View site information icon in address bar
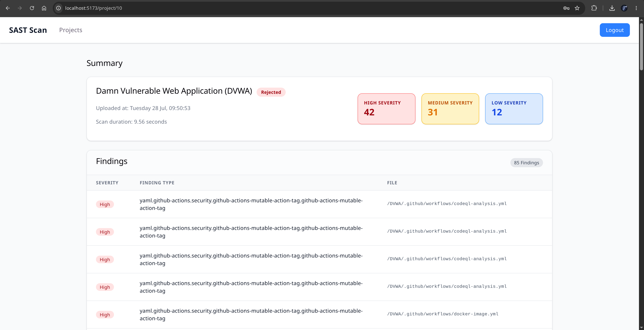 58,8
